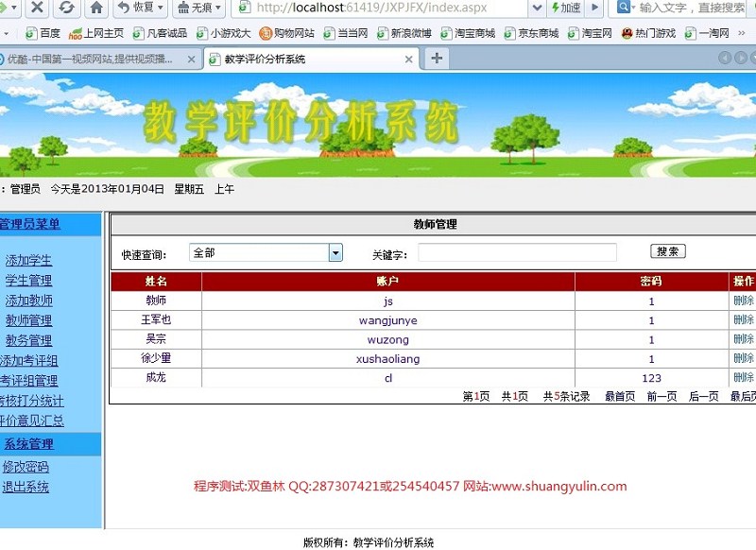Expand the 快速查询 dropdown list

pyautogui.click(x=335, y=253)
